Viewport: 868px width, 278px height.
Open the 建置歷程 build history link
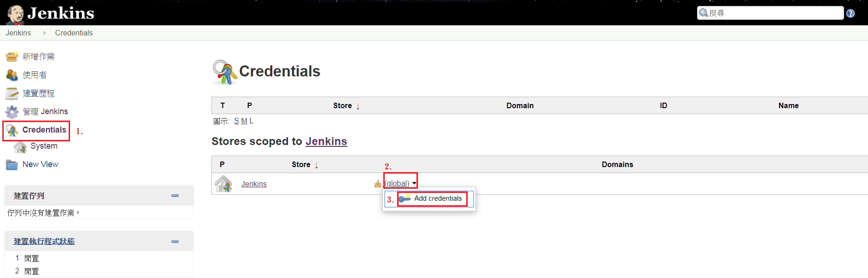click(39, 93)
